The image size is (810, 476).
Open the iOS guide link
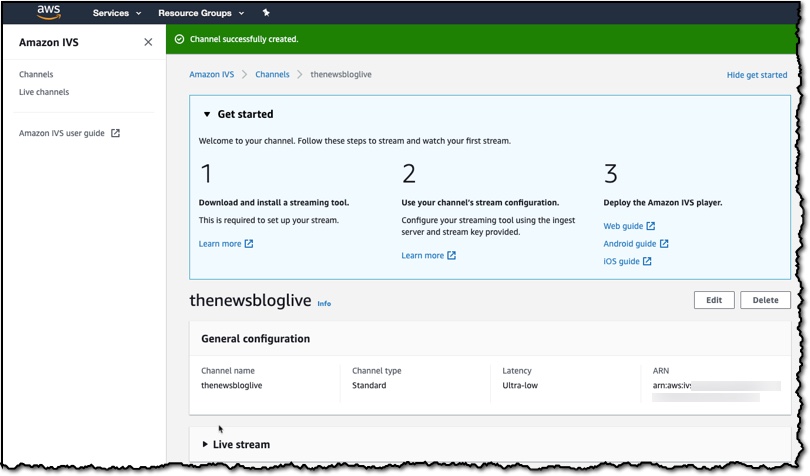click(x=621, y=261)
